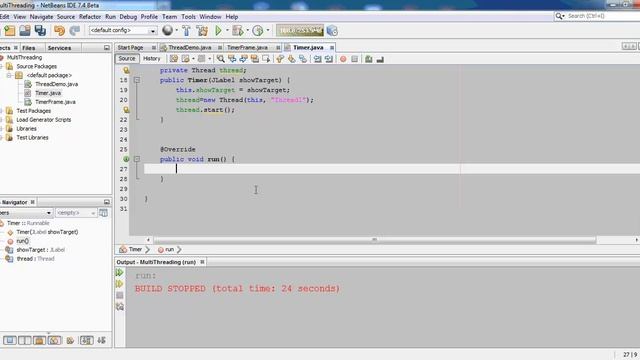The width and height of the screenshot is (640, 360).
Task: Click the red Start Macro Recording icon
Action: pos(343,59)
